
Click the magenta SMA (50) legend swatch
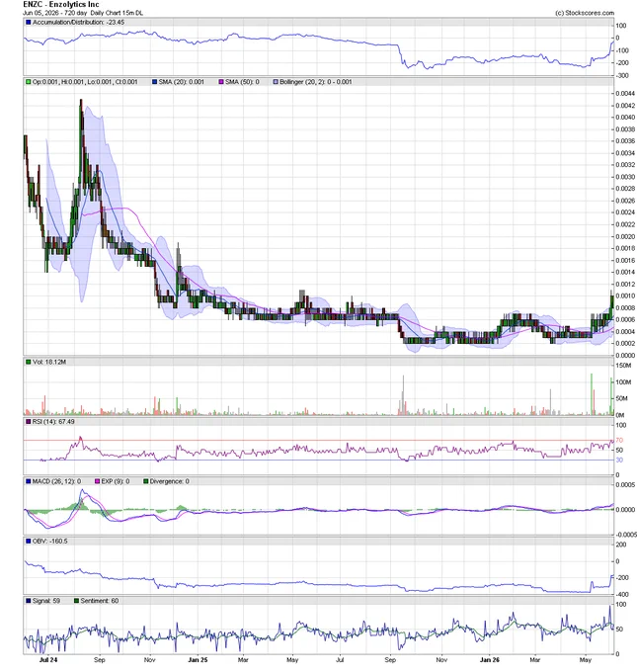click(x=221, y=82)
